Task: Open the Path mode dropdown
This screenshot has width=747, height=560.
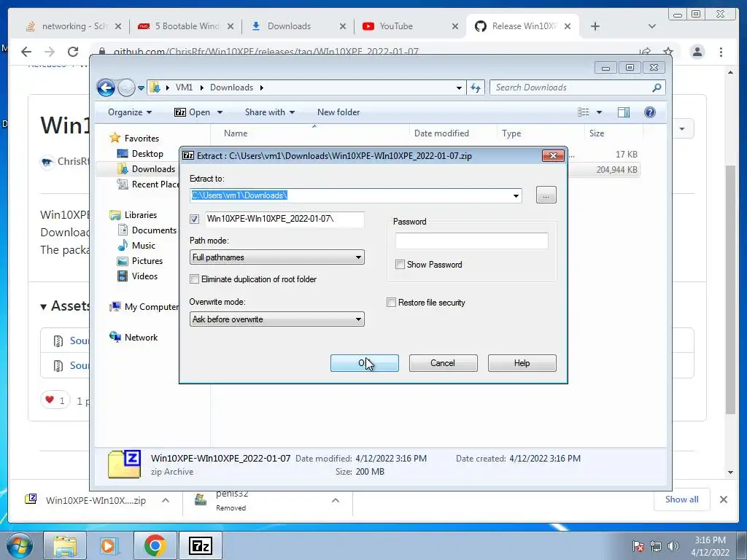Action: 276,257
